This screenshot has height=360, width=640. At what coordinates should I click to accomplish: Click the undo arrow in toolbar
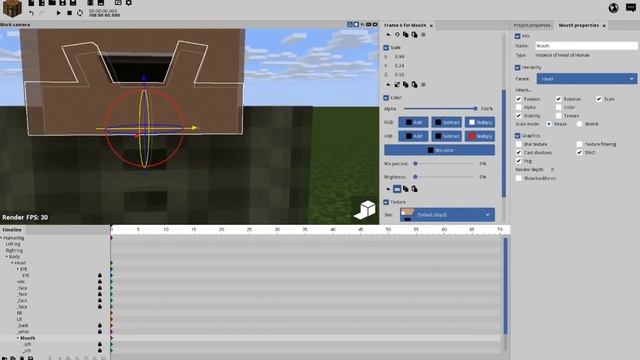tap(31, 13)
